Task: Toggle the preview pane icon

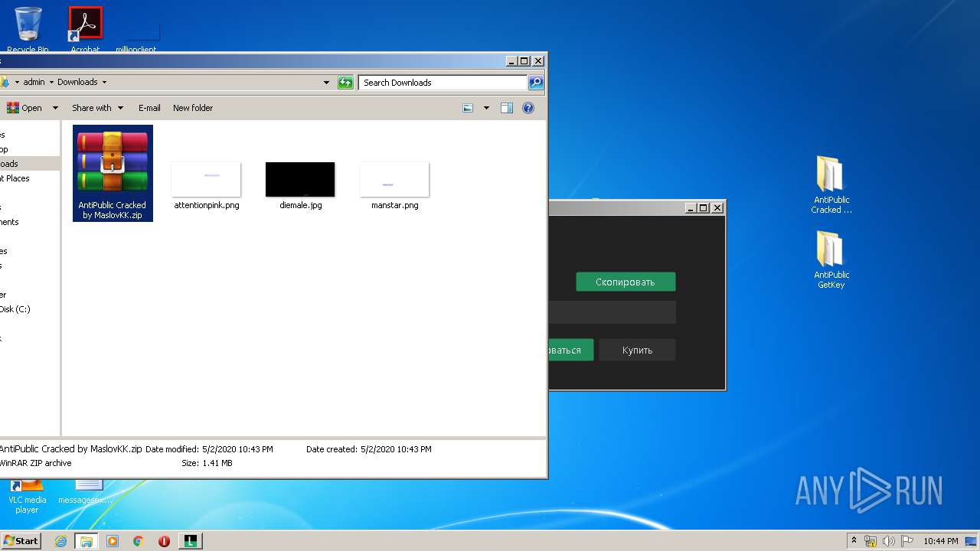Action: point(507,108)
